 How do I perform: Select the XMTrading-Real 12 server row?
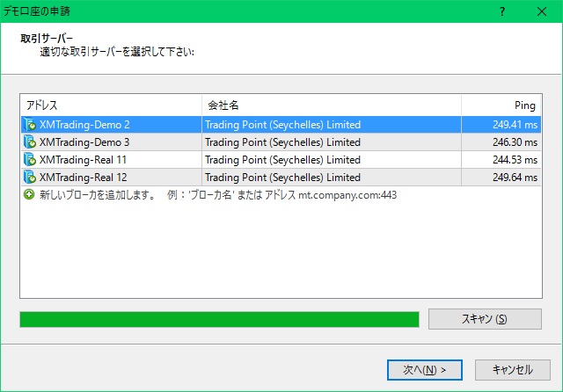point(281,178)
